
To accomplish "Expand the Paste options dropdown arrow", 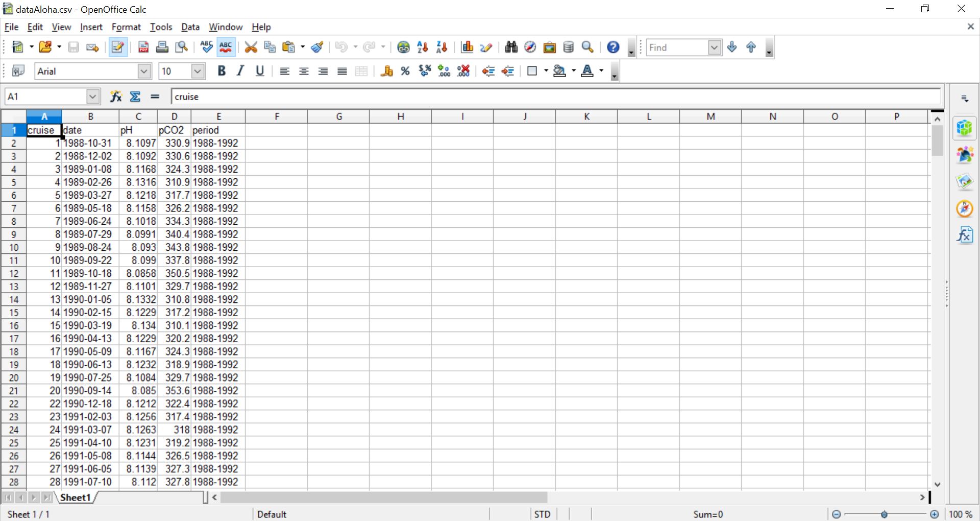I will tap(303, 47).
